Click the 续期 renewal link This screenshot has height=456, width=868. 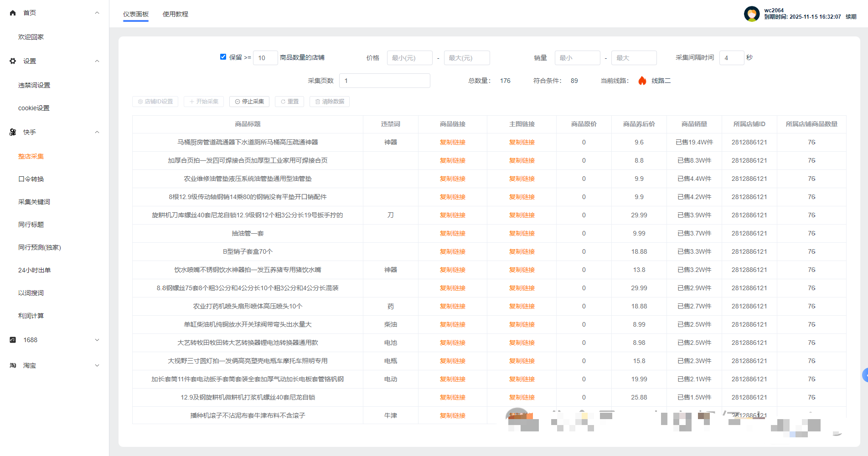tap(851, 17)
